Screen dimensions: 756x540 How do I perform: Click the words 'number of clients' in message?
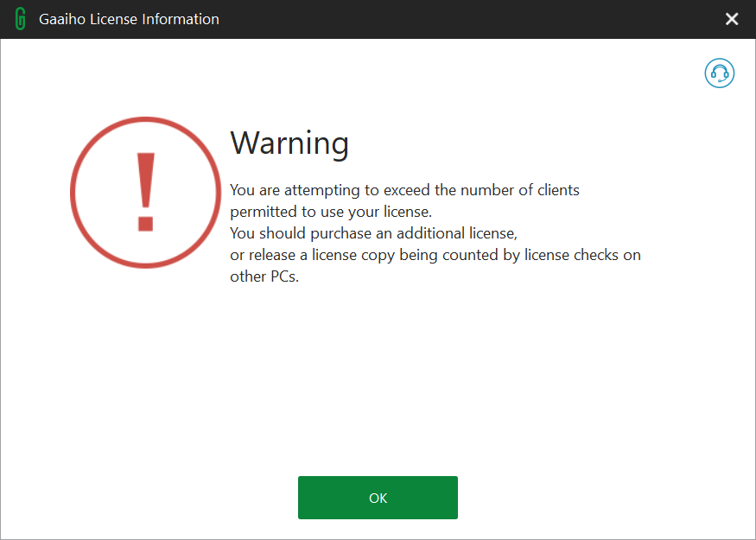click(520, 190)
